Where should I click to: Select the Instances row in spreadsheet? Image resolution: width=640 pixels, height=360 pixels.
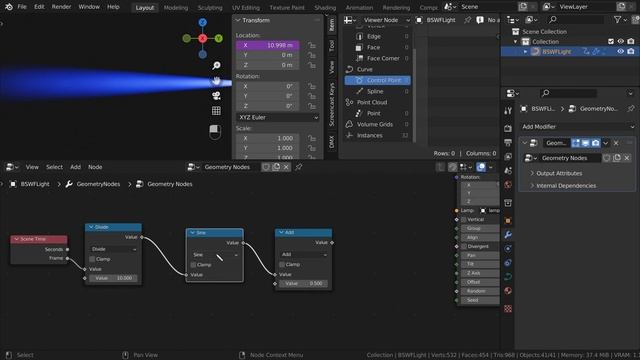tap(378, 136)
